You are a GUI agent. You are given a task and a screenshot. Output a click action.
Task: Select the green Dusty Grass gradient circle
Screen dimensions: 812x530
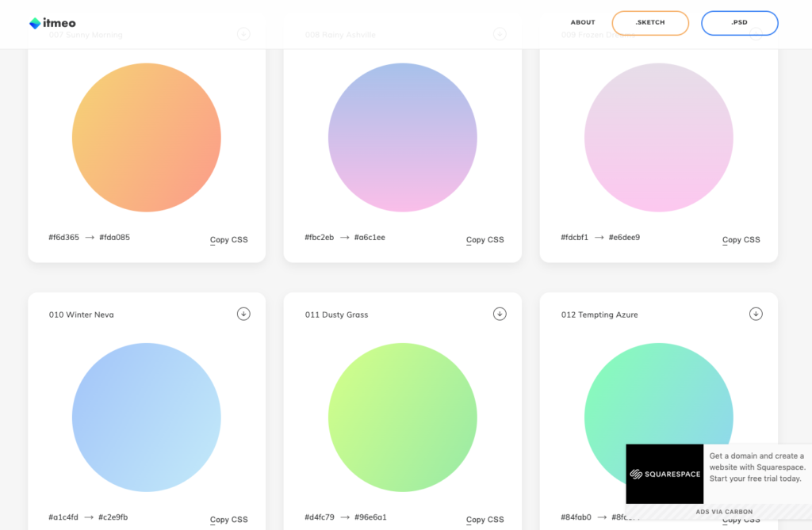403,418
